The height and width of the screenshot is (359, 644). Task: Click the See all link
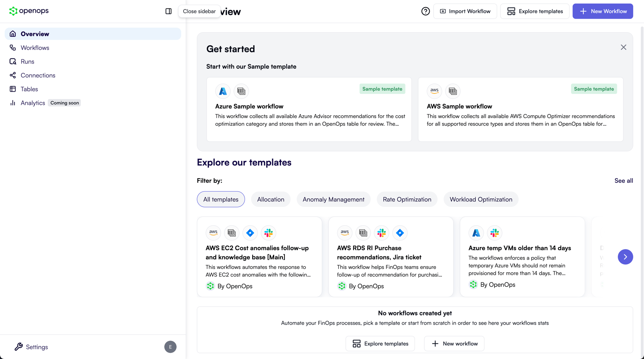624,180
